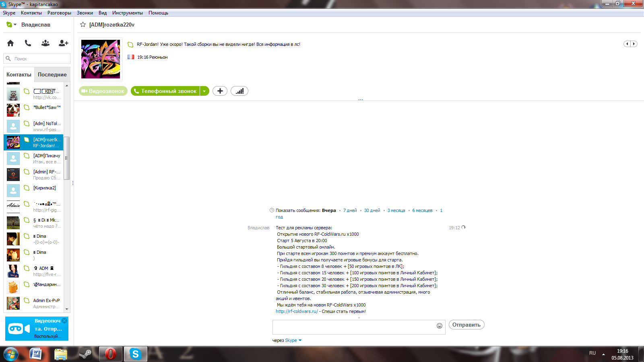
Task: Show messages from 6 месяцев
Action: (x=422, y=210)
